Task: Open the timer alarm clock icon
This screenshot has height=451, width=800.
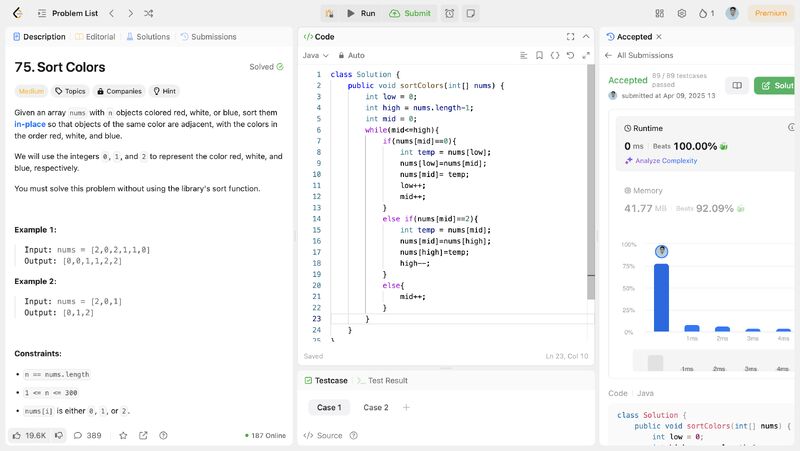Action: pos(450,13)
